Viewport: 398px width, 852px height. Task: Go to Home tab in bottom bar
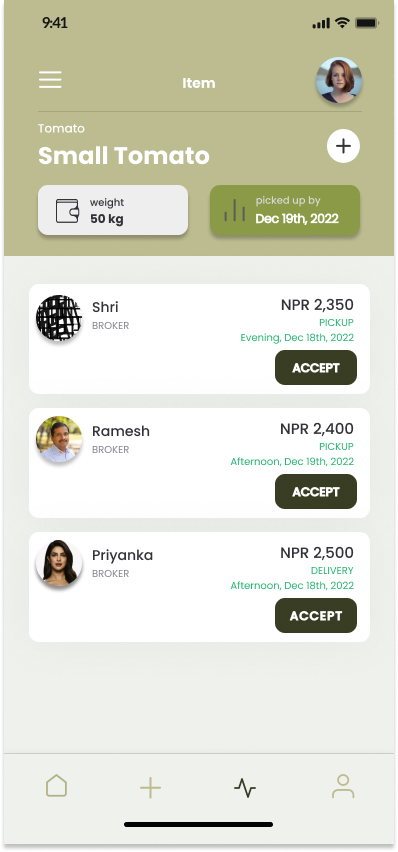pyautogui.click(x=57, y=786)
